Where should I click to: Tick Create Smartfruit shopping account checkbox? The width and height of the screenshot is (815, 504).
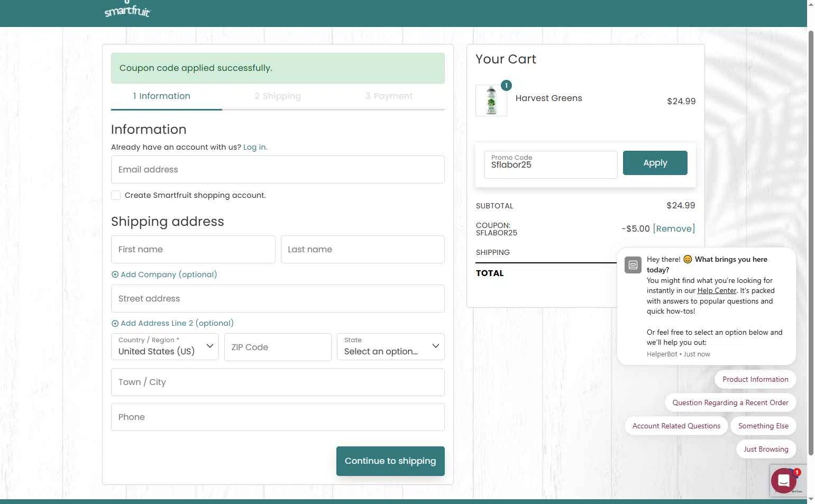click(116, 195)
